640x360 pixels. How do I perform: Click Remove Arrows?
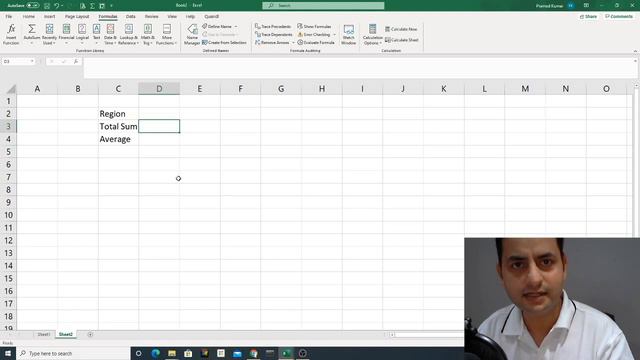272,42
